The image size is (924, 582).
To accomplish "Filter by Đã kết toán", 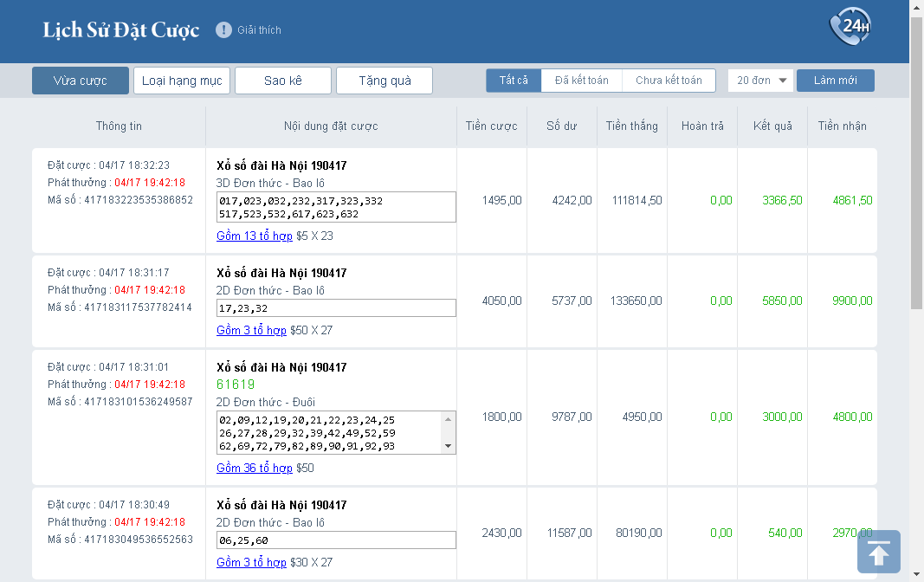I will point(581,81).
